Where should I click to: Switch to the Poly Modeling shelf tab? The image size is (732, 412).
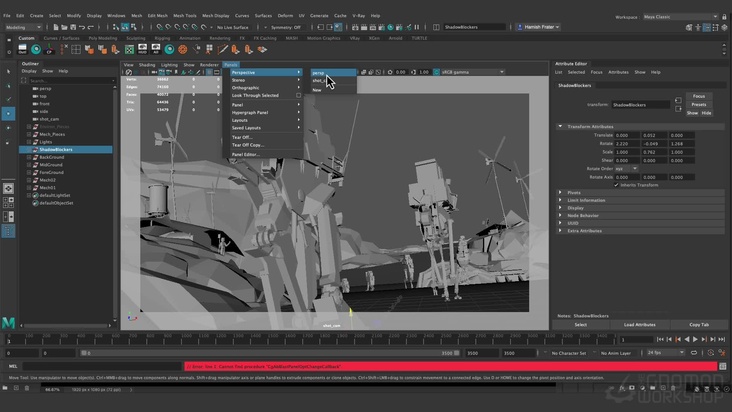103,38
